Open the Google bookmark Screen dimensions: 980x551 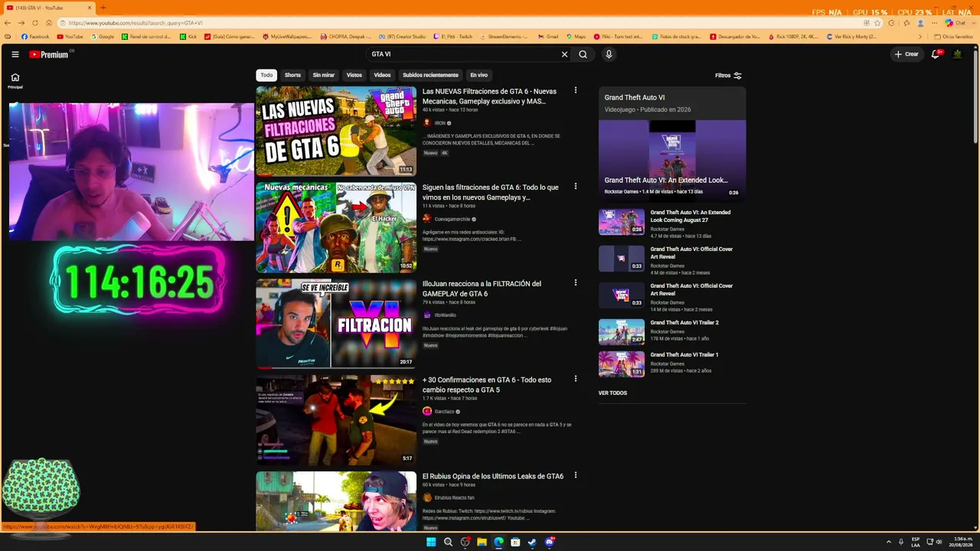coord(103,37)
